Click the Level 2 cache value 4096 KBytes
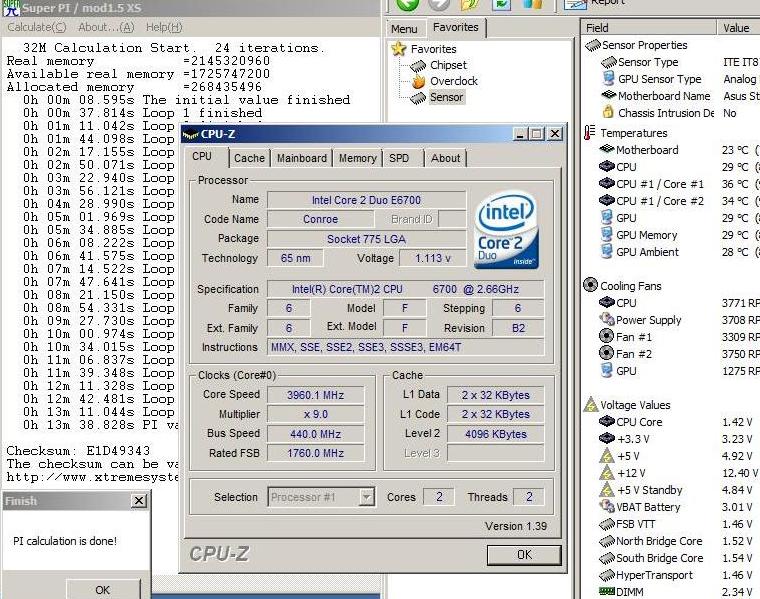The width and height of the screenshot is (760, 599). tap(495, 434)
